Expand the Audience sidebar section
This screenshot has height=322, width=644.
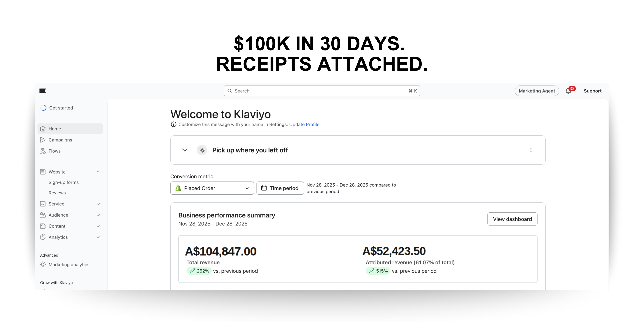98,215
